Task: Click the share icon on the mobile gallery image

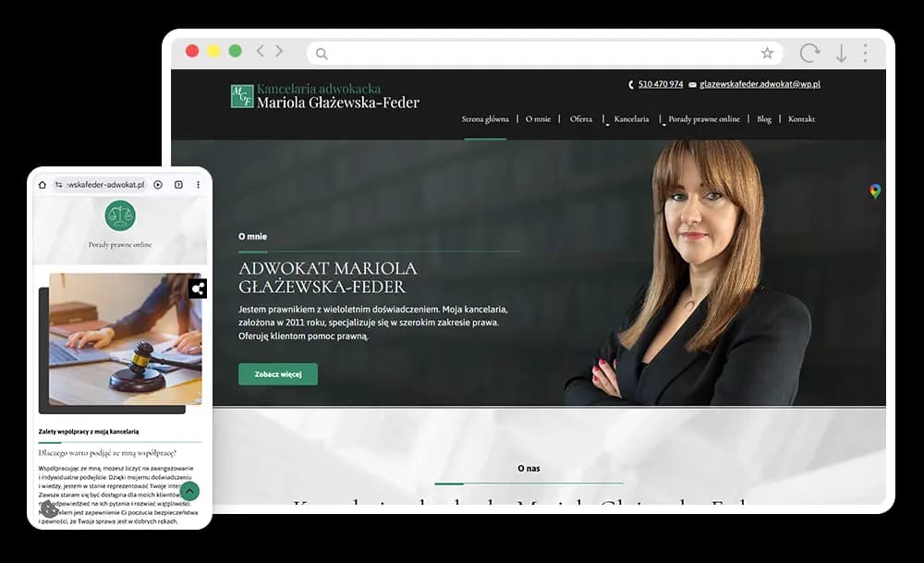Action: (x=198, y=288)
